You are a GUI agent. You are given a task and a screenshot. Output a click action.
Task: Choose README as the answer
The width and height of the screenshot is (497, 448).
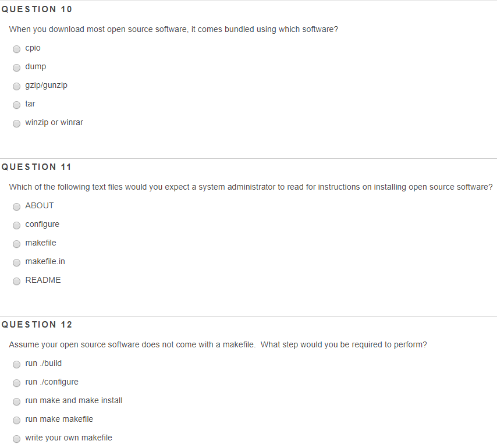16,281
